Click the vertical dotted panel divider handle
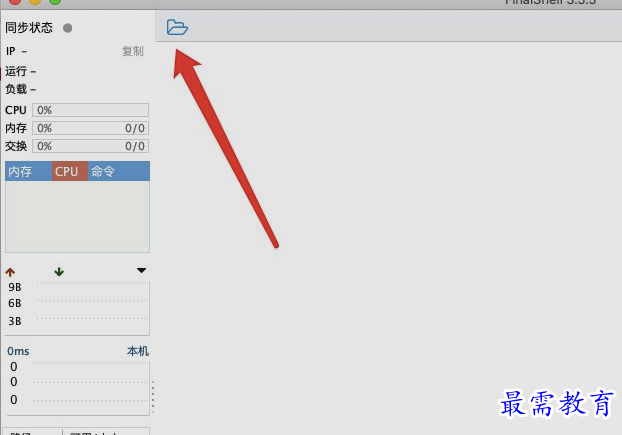This screenshot has height=435, width=622. 153,397
